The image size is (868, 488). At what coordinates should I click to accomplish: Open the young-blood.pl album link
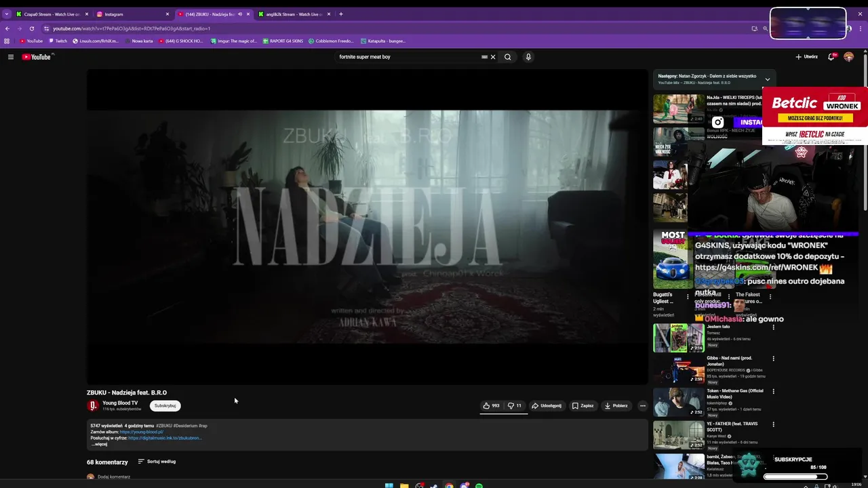point(142,432)
